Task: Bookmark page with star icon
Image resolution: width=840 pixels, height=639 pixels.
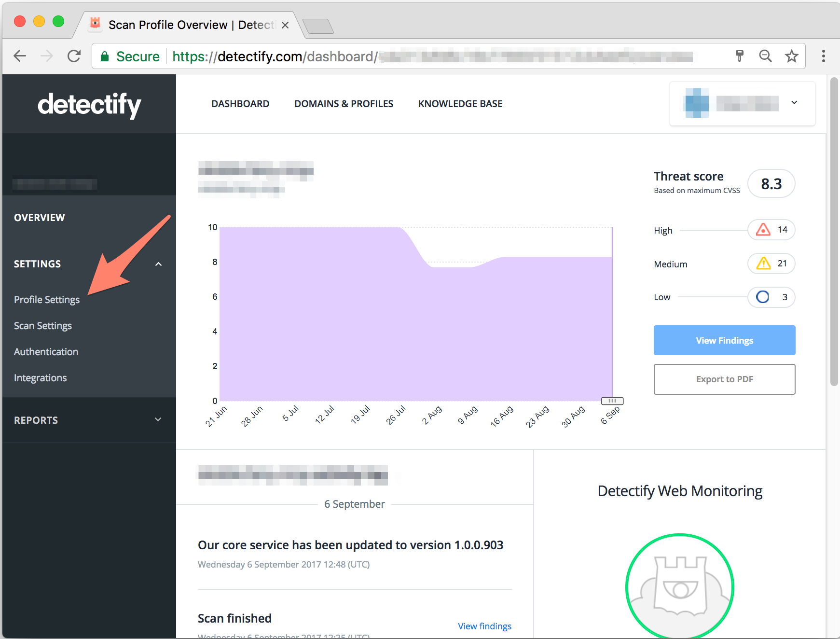Action: click(791, 56)
